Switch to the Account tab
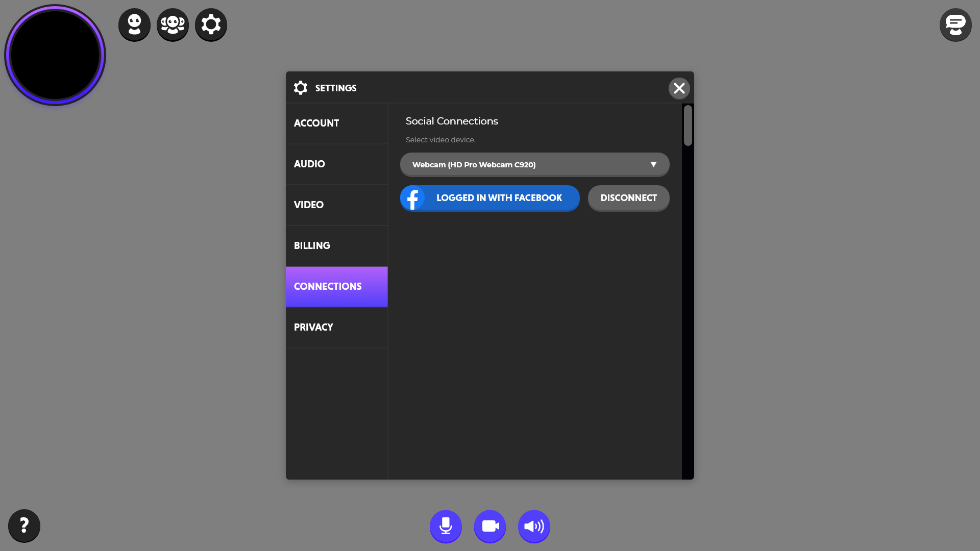The image size is (980, 551). (x=337, y=123)
